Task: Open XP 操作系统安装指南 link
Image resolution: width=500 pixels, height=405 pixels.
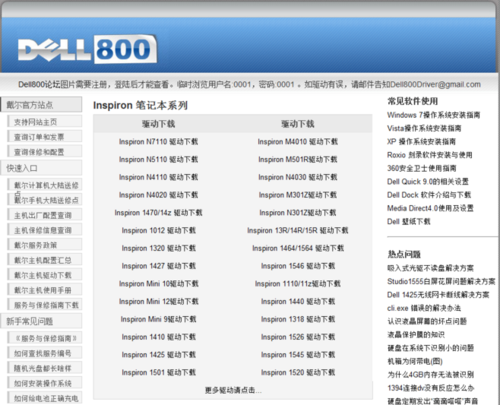Action: (421, 142)
